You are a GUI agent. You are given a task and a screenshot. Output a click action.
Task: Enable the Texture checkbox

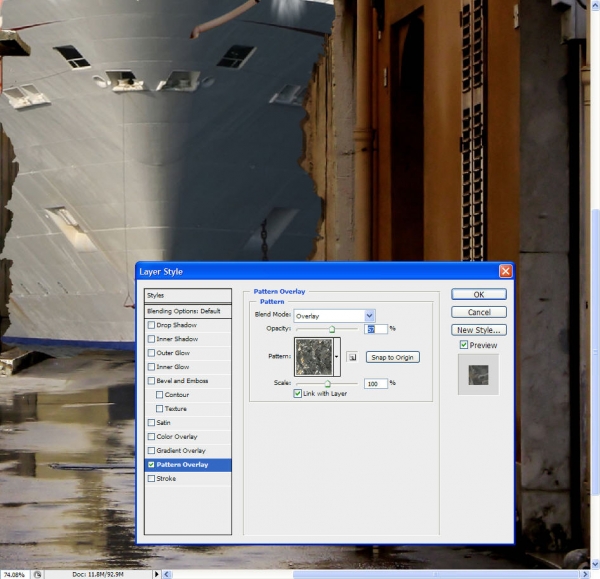[160, 409]
